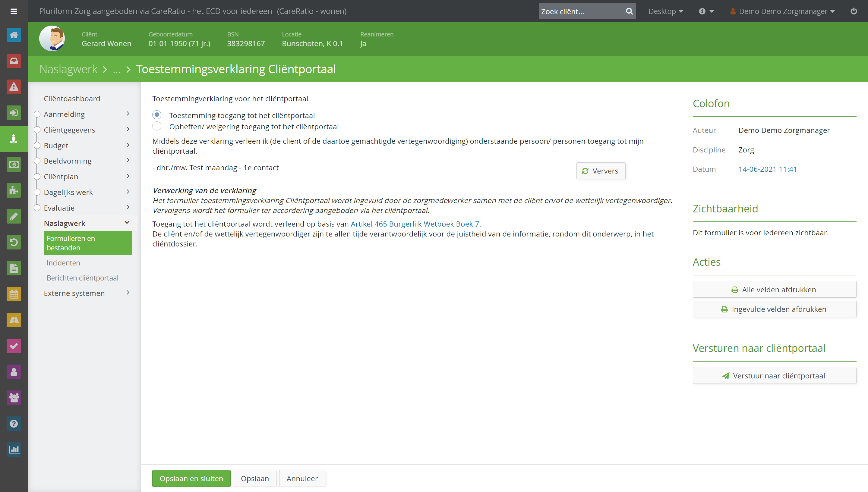
Task: Open the Aanmelding menu item
Action: tap(64, 114)
